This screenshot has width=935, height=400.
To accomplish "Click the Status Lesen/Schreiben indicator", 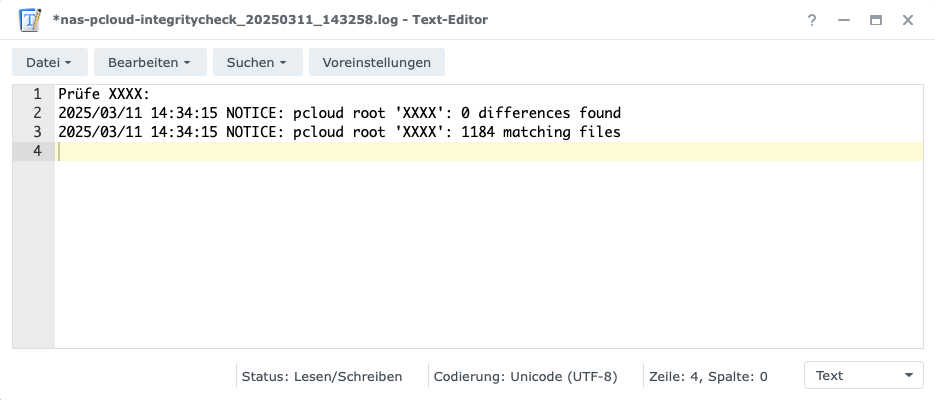I will (322, 377).
